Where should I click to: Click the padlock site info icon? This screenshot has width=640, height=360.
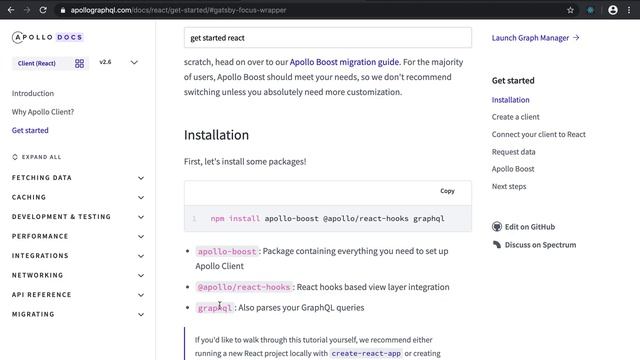coord(62,10)
